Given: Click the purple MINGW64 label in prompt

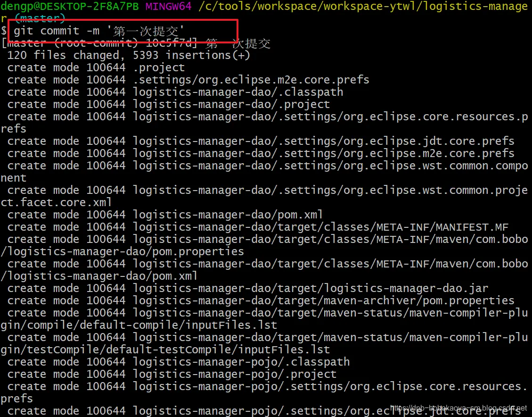Looking at the screenshot, I should click(168, 6).
